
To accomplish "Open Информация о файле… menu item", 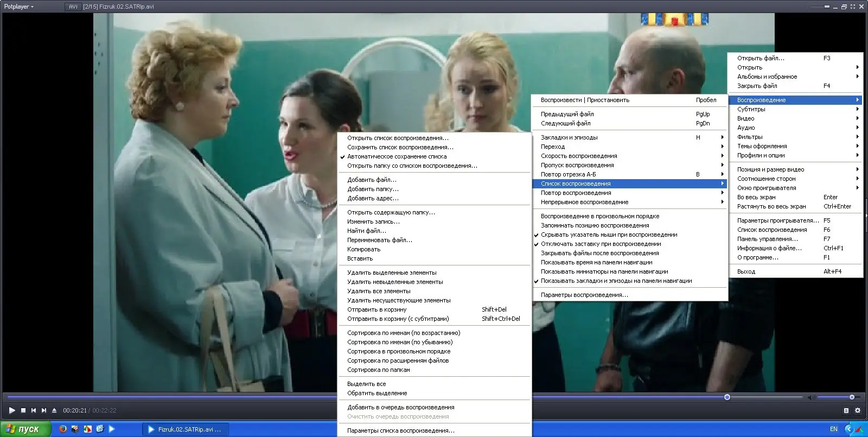I will point(795,248).
